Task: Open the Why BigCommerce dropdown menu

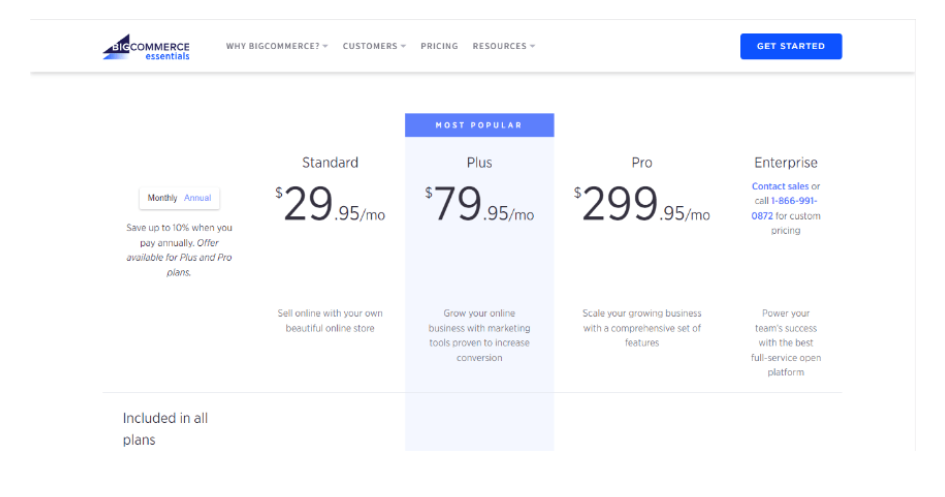Action: [277, 46]
